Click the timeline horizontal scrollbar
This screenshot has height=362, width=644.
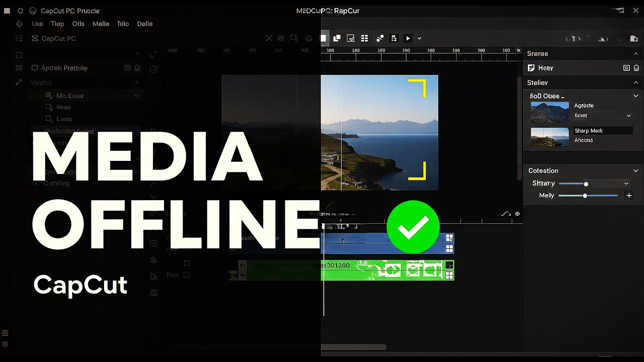(354, 347)
